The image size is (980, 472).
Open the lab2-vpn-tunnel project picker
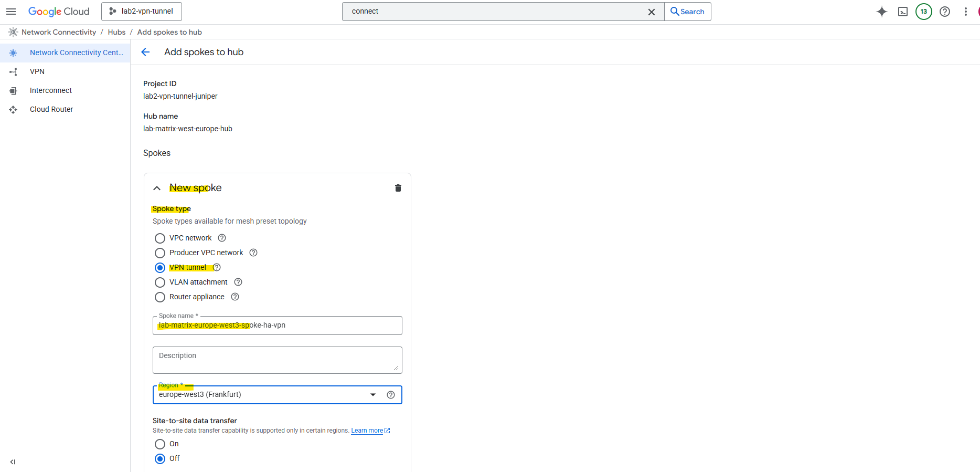click(142, 12)
